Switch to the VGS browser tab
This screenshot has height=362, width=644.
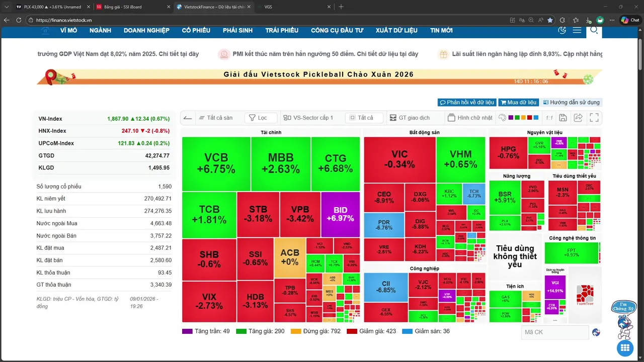coord(295,7)
